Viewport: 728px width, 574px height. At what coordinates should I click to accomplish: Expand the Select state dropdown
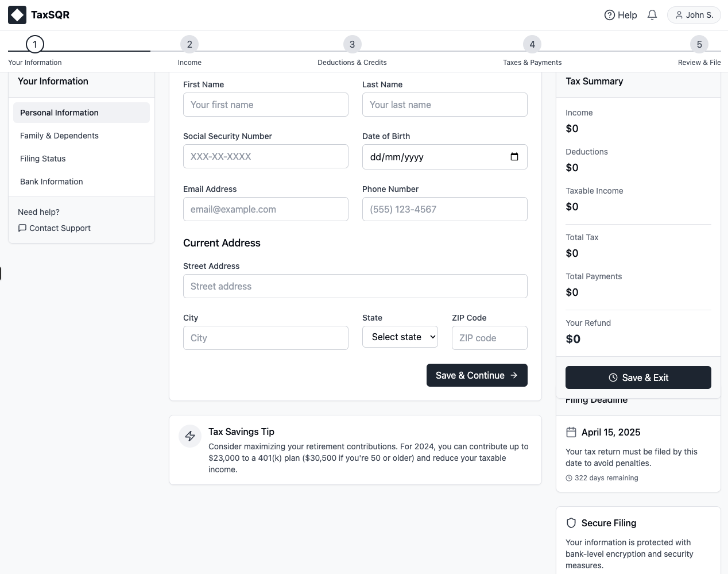click(x=400, y=337)
